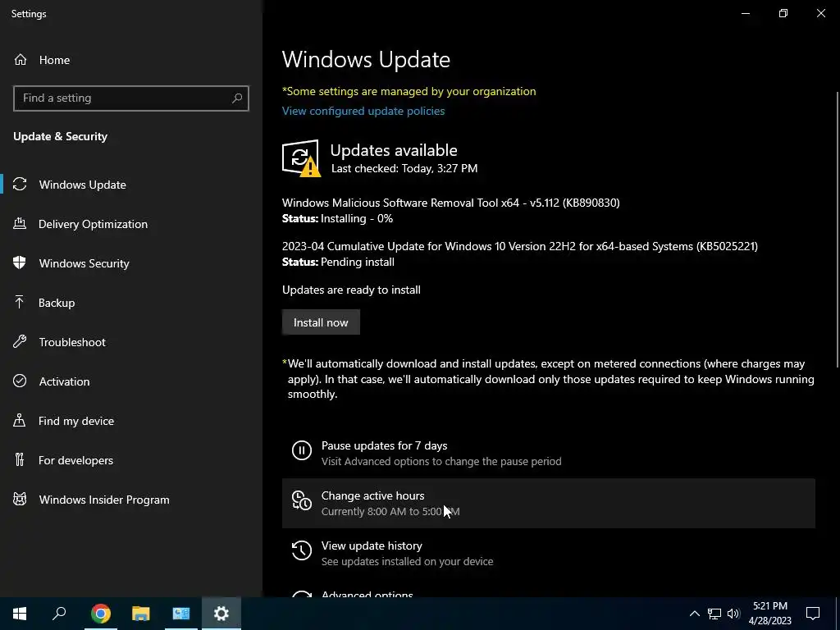This screenshot has width=840, height=630.
Task: Click the Updates are ready to install text
Action: 351,290
